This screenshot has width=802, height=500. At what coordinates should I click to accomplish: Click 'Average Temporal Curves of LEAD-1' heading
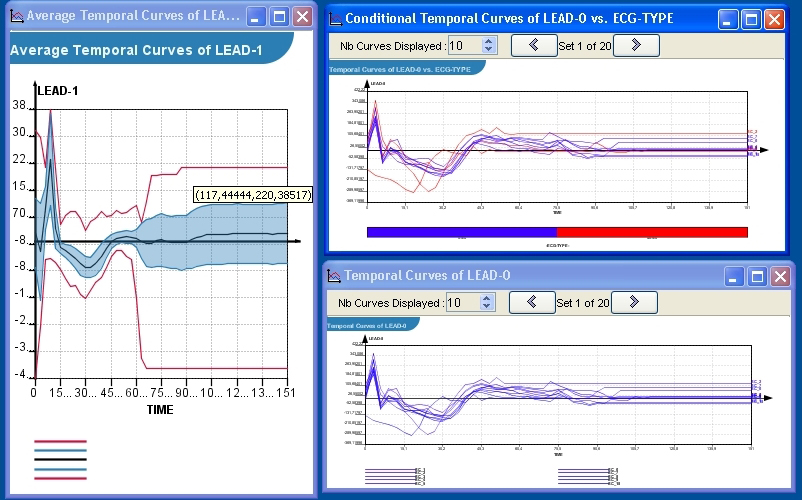click(136, 50)
